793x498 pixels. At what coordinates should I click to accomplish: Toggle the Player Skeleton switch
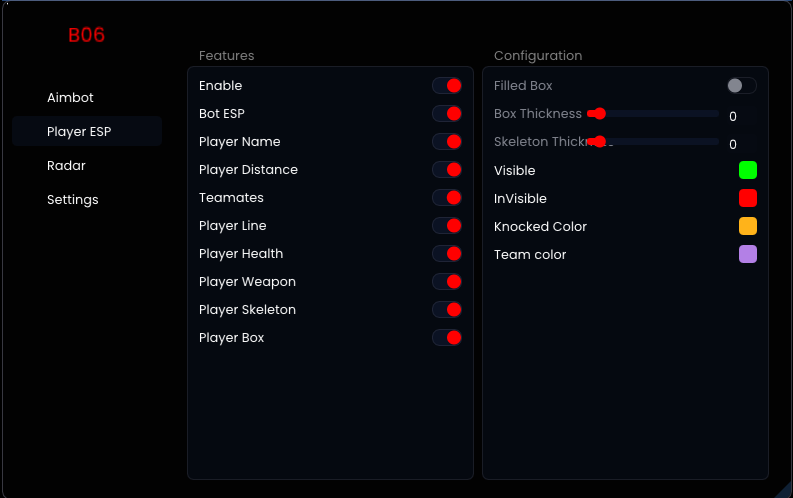(x=447, y=310)
